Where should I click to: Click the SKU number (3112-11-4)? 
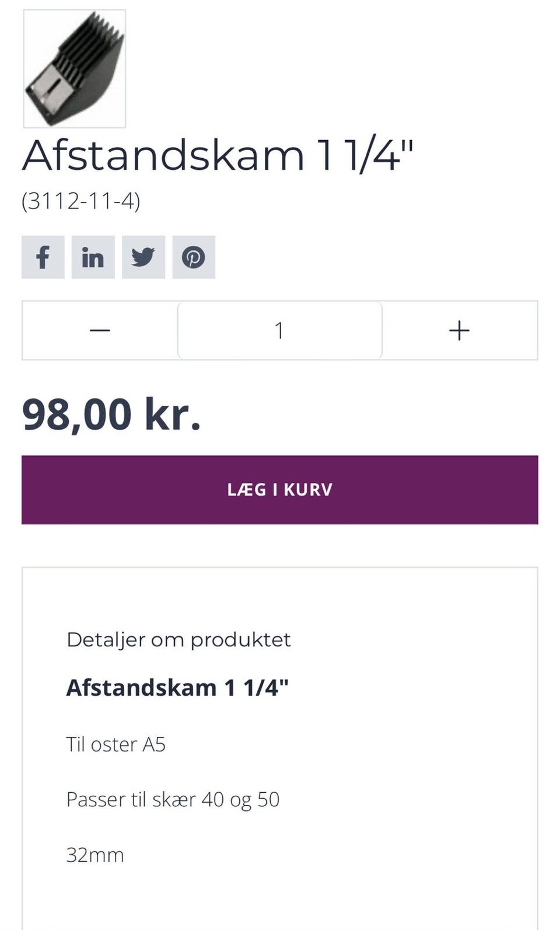coord(81,201)
